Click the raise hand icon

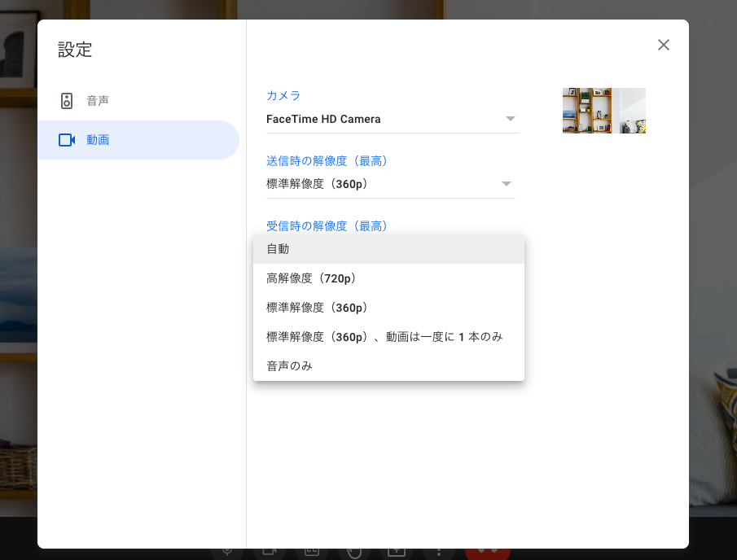tap(354, 553)
